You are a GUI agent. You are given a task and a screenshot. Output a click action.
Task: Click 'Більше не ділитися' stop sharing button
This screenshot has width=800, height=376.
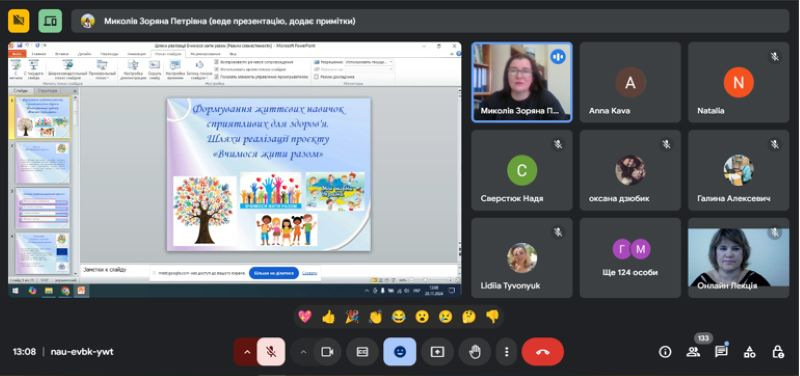point(274,273)
